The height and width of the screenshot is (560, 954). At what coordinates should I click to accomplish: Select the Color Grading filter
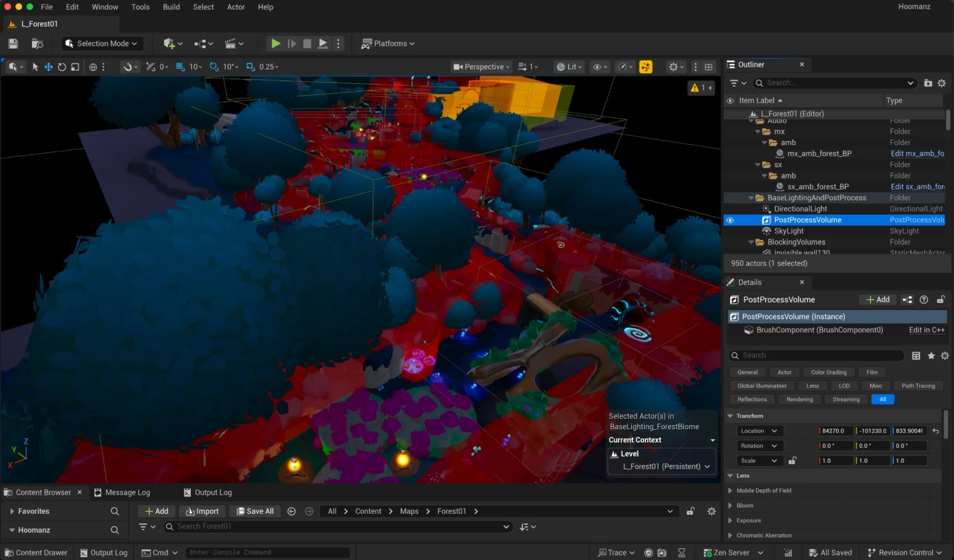tap(828, 372)
